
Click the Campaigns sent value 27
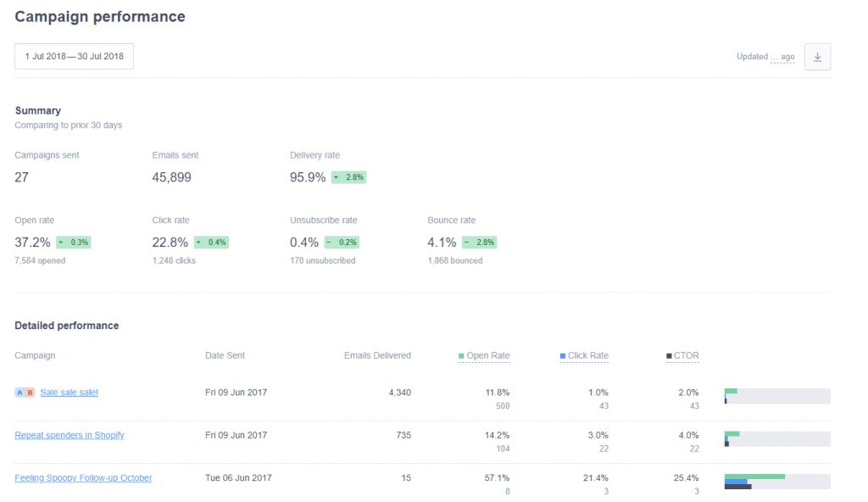pos(21,177)
